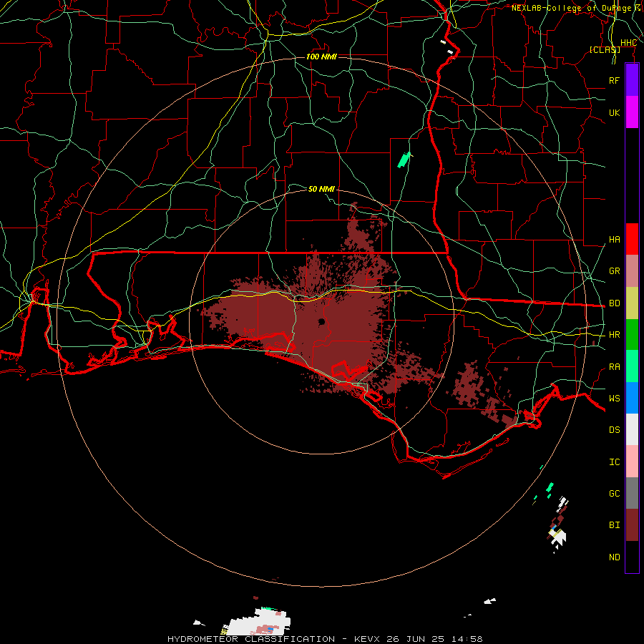
Task: Click the GR legend label
Action: [x=615, y=271]
